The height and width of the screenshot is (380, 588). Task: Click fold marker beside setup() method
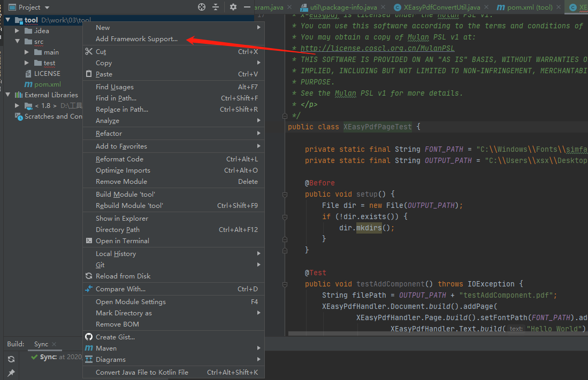coord(285,195)
